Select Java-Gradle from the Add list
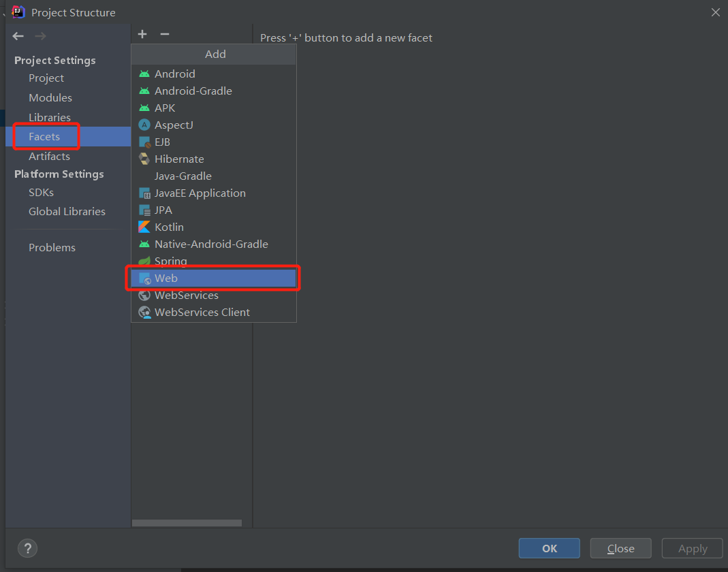 click(x=214, y=176)
